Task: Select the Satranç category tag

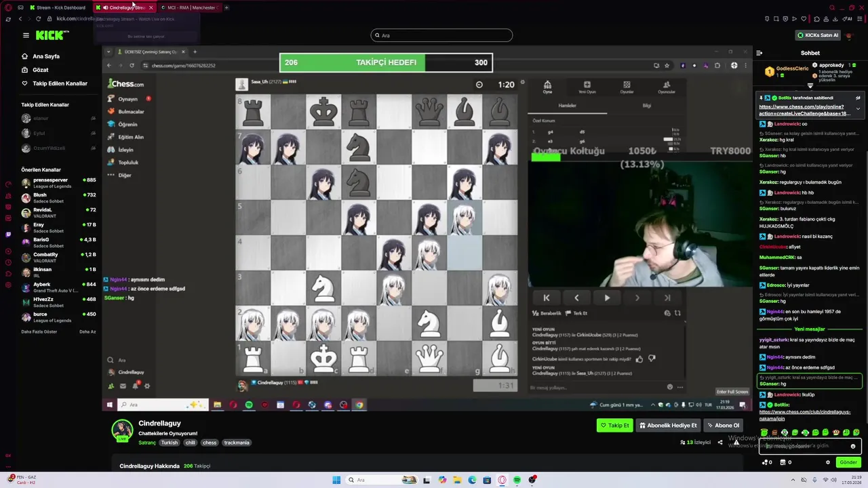Action: pyautogui.click(x=147, y=443)
